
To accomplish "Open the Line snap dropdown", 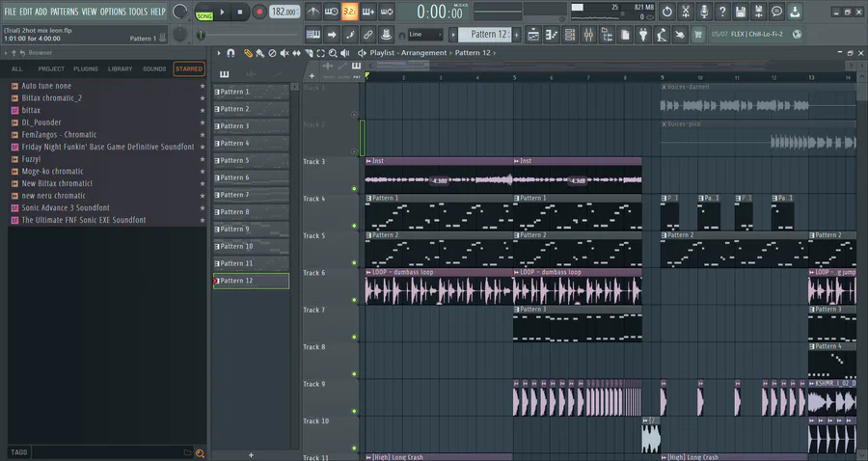I will tap(424, 35).
